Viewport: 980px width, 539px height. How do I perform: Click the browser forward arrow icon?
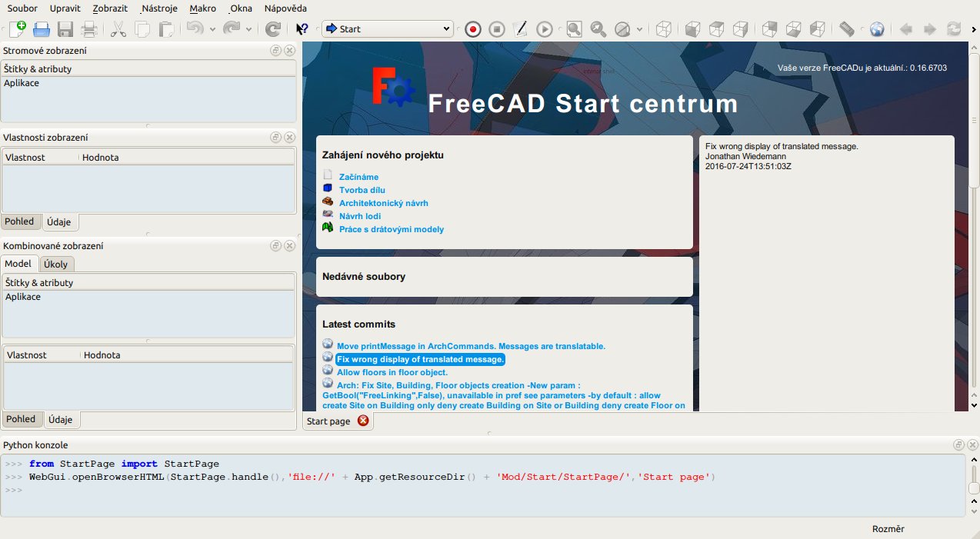click(x=930, y=29)
